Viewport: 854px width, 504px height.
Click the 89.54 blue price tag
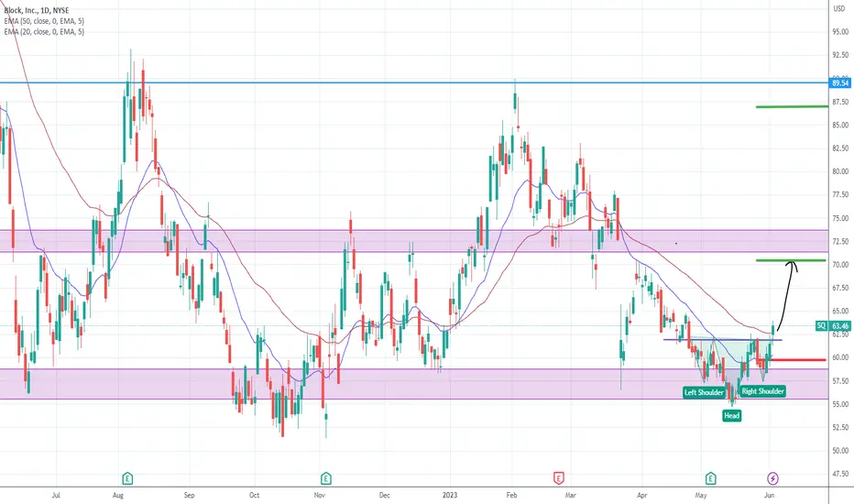tap(840, 82)
